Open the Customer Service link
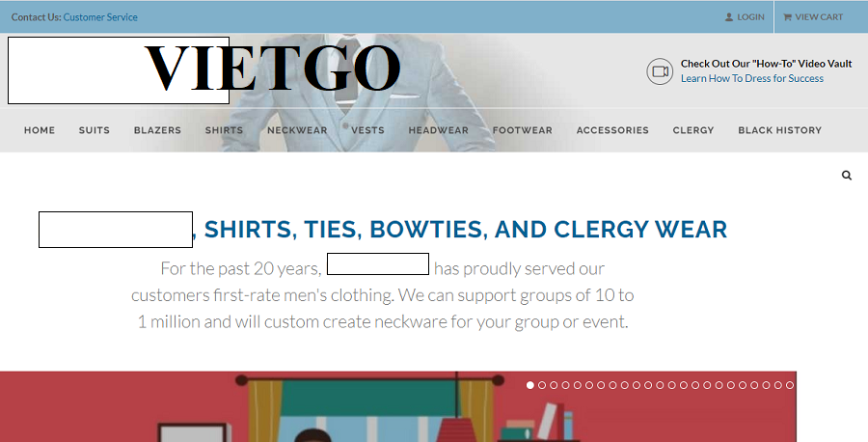The width and height of the screenshot is (868, 442). (100, 17)
